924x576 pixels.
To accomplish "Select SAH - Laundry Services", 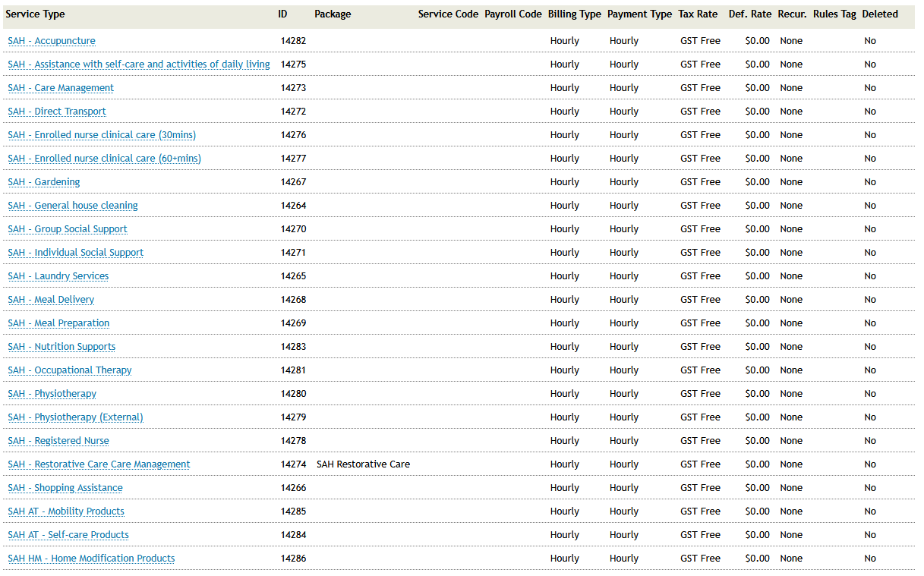I will 58,275.
